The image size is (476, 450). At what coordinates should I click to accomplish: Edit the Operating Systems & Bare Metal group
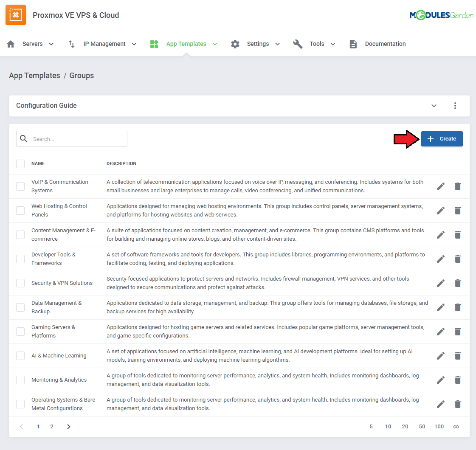441,404
